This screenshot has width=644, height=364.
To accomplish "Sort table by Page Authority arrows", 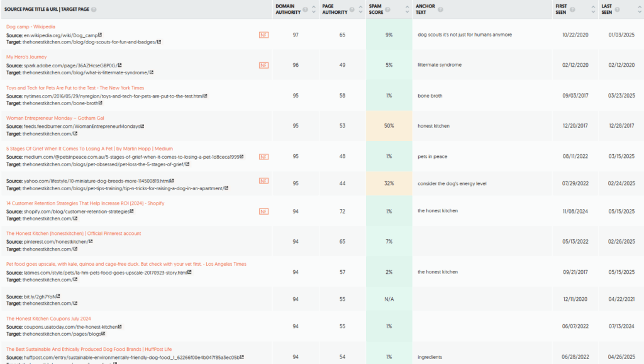I will point(360,9).
